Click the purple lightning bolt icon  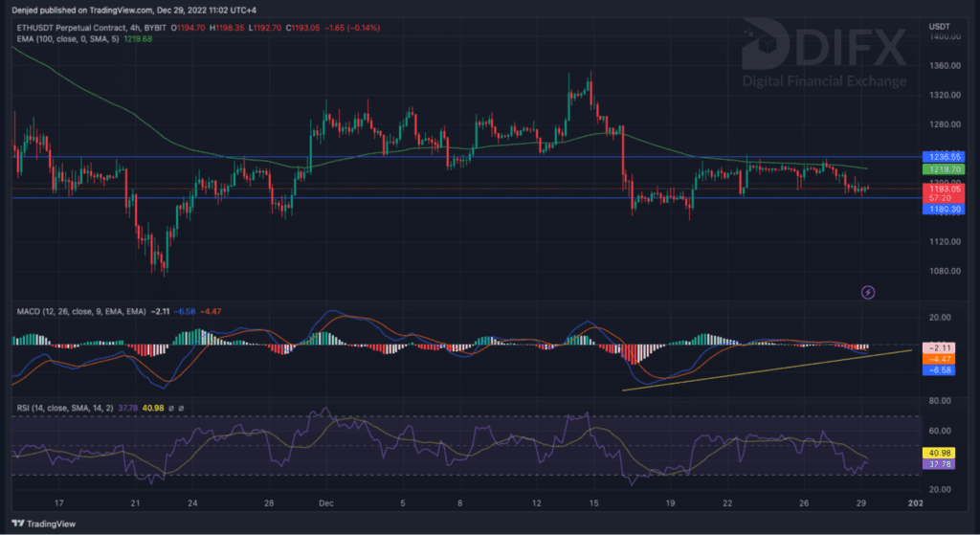(x=868, y=291)
